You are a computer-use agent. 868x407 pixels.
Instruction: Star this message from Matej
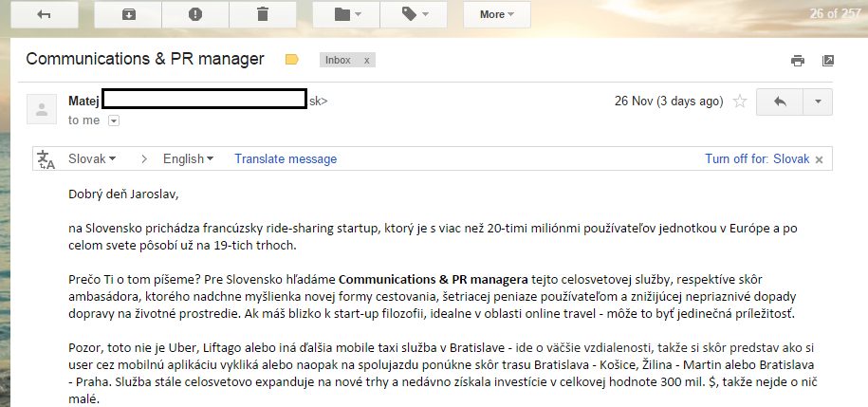[740, 102]
